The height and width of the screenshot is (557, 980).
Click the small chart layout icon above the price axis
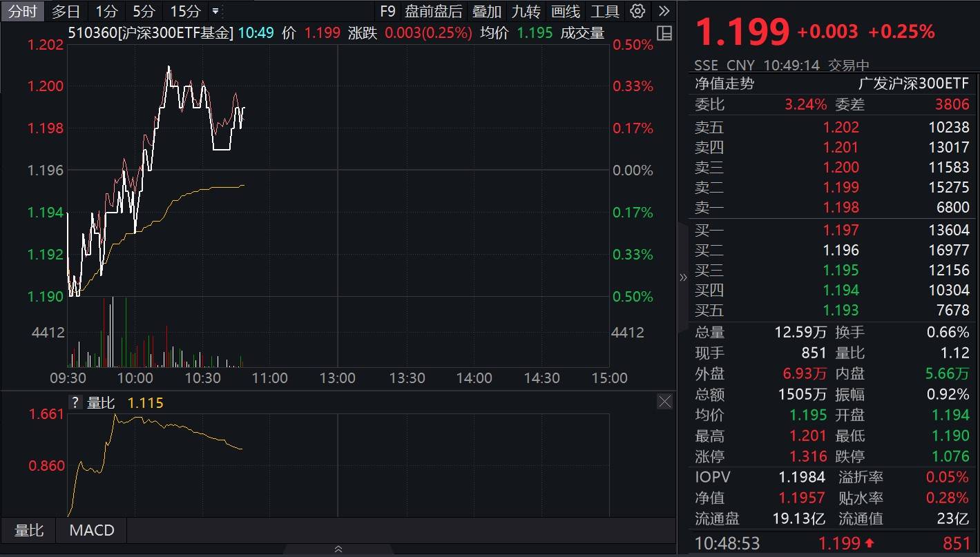pos(664,33)
